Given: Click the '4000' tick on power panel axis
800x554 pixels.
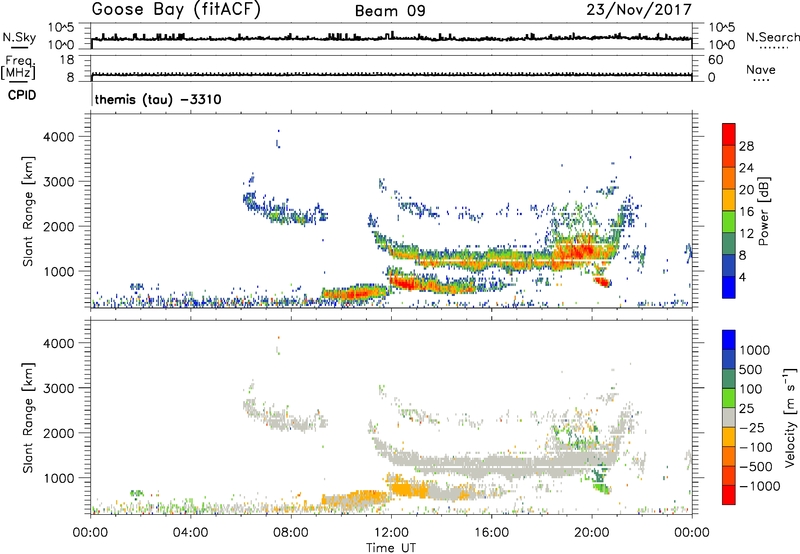Looking at the screenshot, I should (x=58, y=137).
